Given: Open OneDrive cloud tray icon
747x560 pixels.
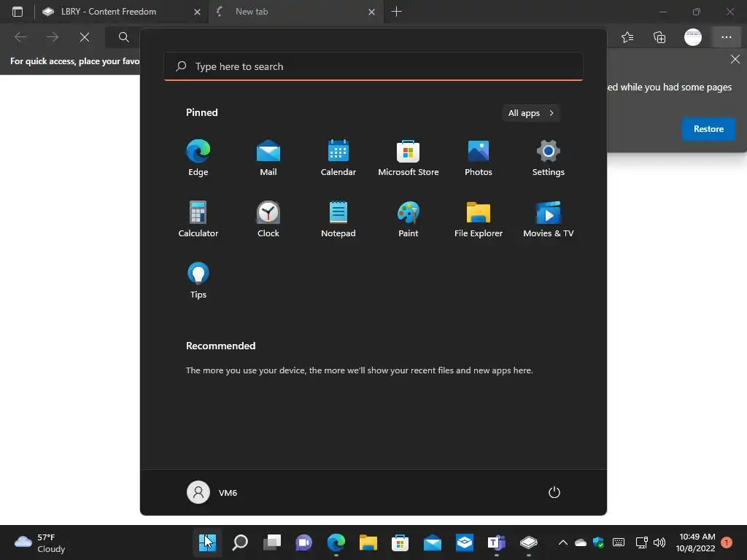Looking at the screenshot, I should click(x=581, y=542).
